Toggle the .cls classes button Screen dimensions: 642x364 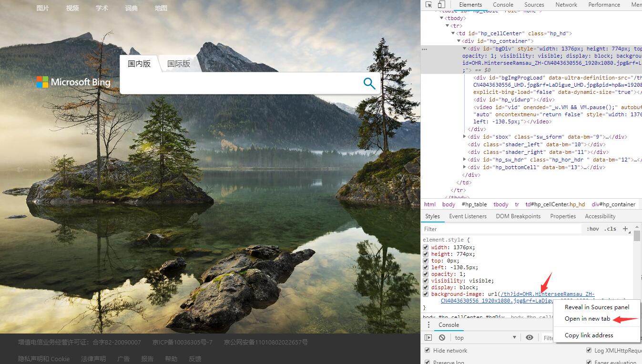(x=610, y=229)
